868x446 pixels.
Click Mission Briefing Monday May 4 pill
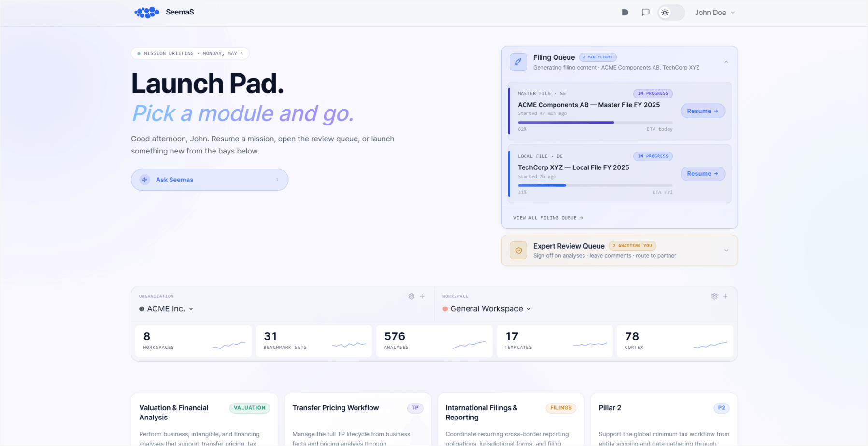pyautogui.click(x=190, y=53)
